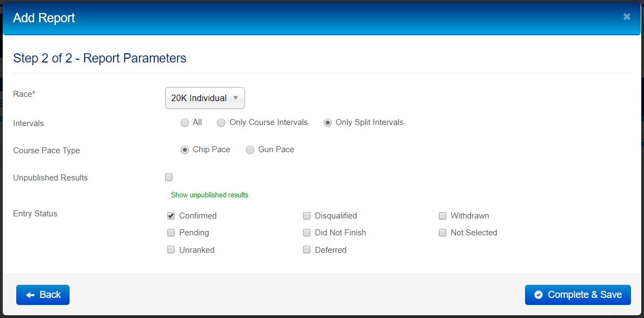The width and height of the screenshot is (644, 318).
Task: Click the 'Unpublished Results' label
Action: coord(50,178)
